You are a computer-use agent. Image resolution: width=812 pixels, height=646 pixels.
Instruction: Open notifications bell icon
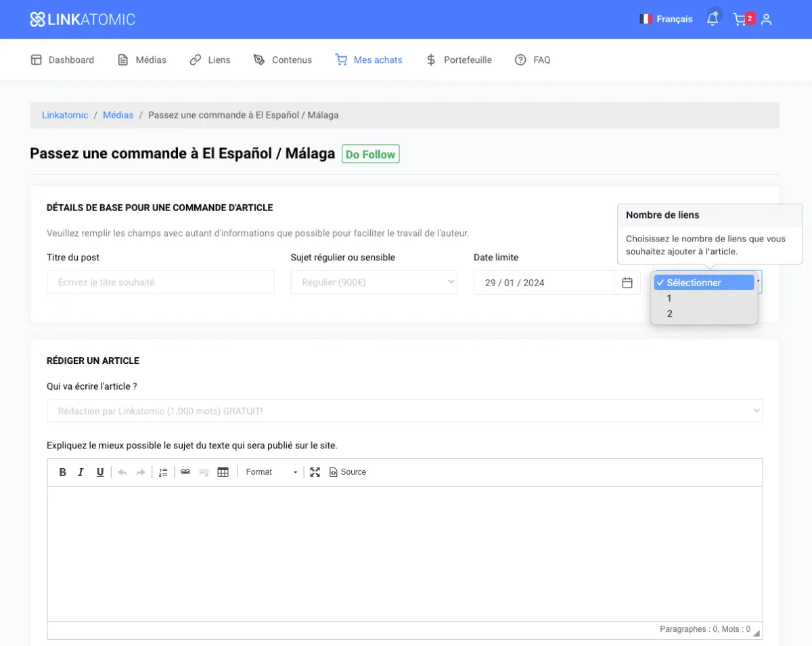pos(713,20)
